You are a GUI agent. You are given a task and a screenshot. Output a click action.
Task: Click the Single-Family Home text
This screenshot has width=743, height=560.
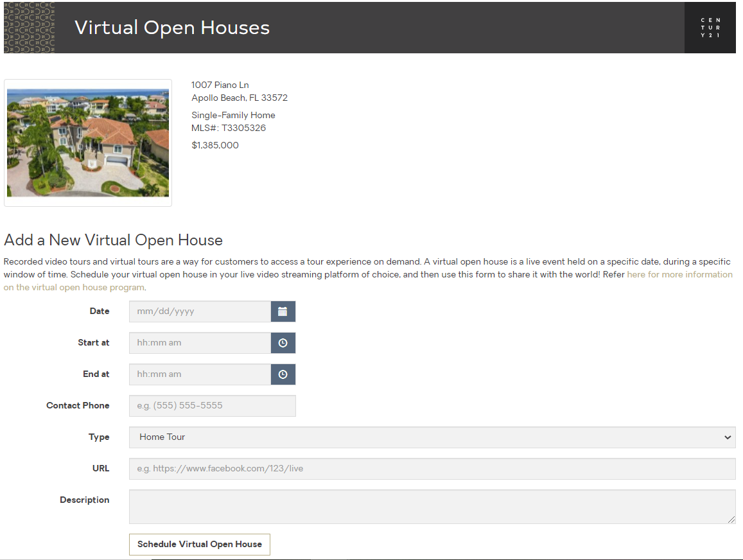pos(233,115)
